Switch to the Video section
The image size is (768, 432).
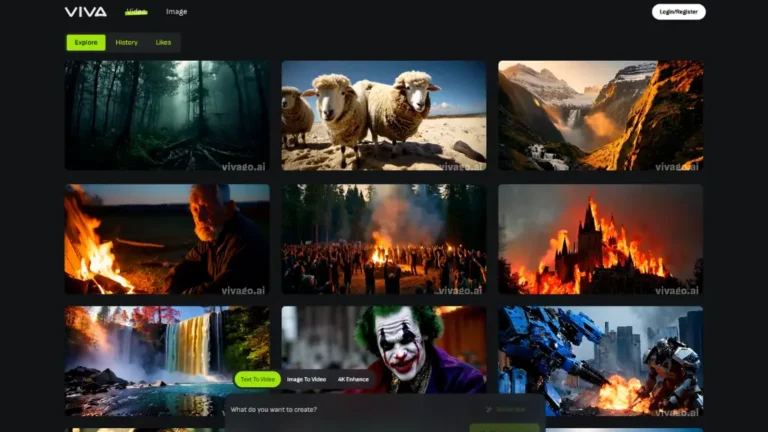(x=136, y=12)
